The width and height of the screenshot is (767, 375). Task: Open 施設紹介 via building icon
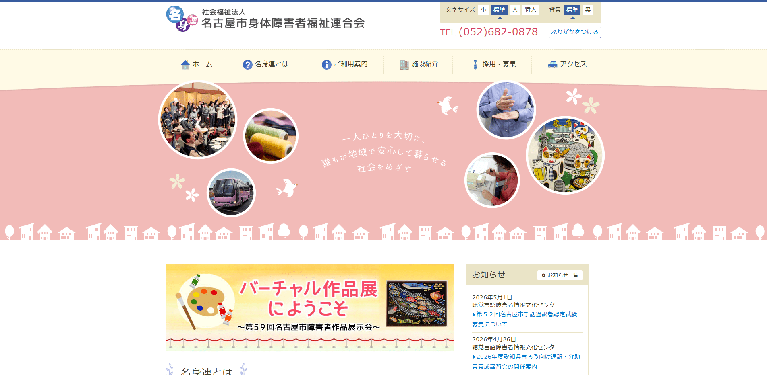[418, 65]
